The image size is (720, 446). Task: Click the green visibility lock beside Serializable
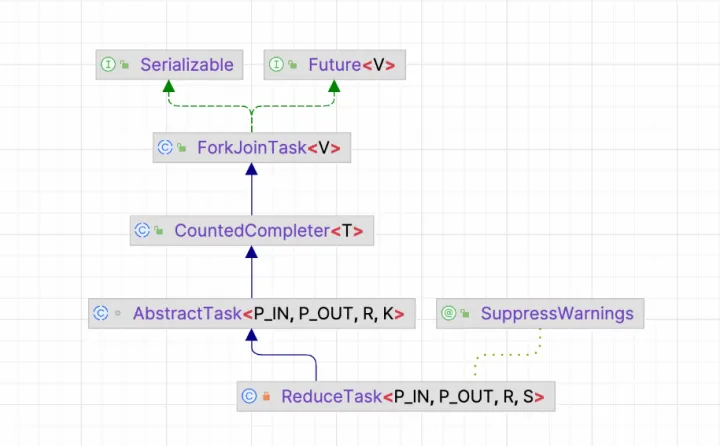tap(125, 66)
